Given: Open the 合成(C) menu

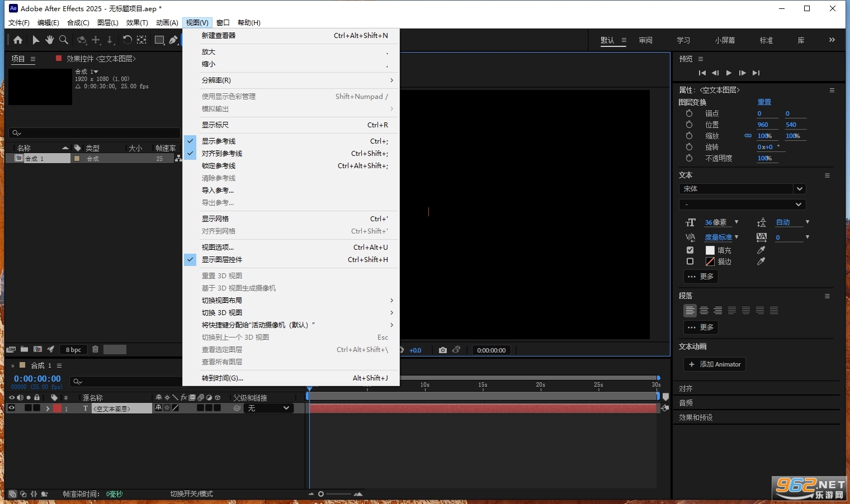Looking at the screenshot, I should pyautogui.click(x=78, y=23).
